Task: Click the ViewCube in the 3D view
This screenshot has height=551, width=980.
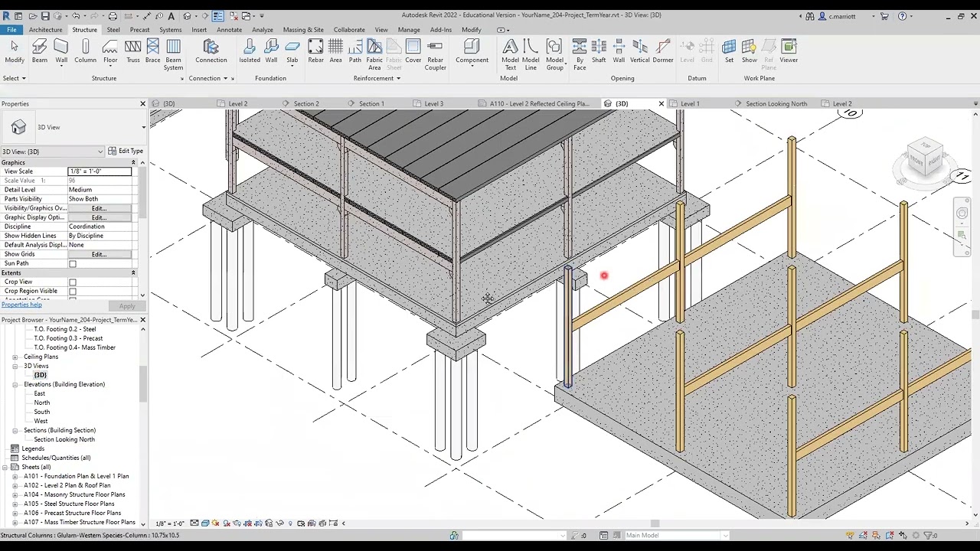Action: click(926, 157)
